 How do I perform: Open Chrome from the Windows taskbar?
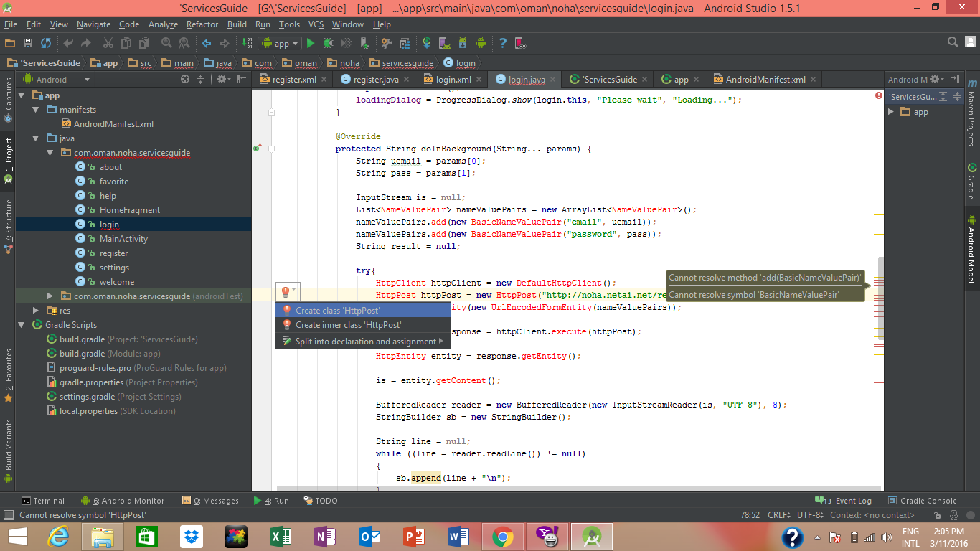[502, 536]
